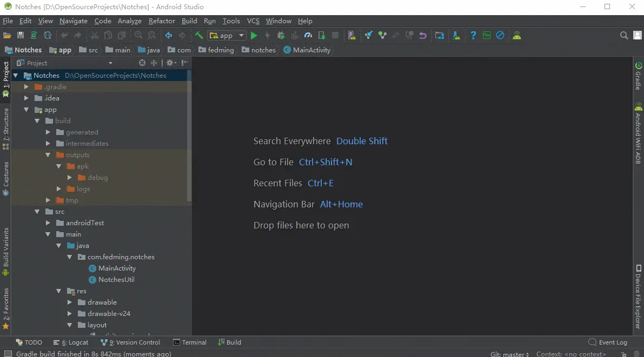The height and width of the screenshot is (357, 644).
Task: Click the Debug app bug icon
Action: pos(281,36)
